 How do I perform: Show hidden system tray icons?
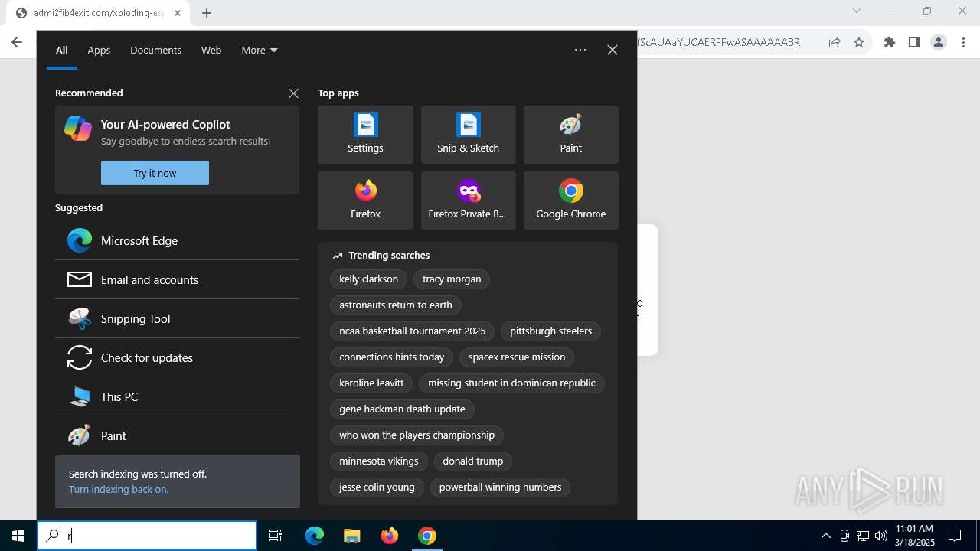point(825,536)
